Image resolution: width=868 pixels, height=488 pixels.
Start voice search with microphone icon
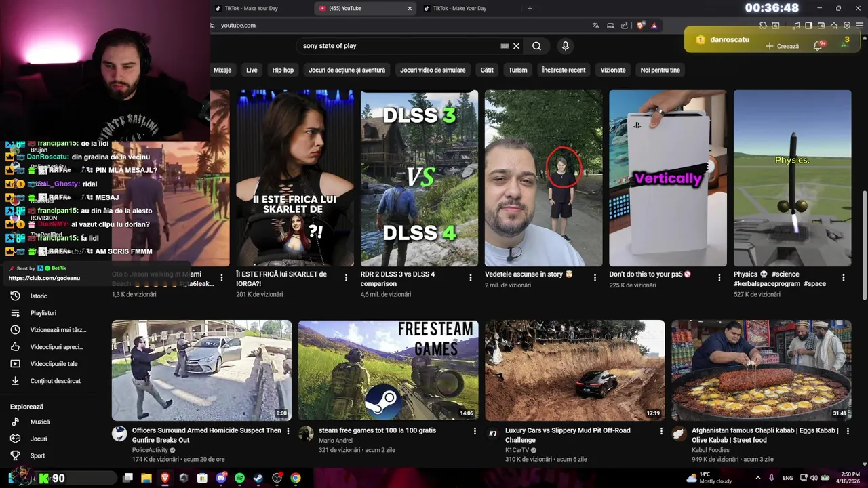pyautogui.click(x=566, y=46)
